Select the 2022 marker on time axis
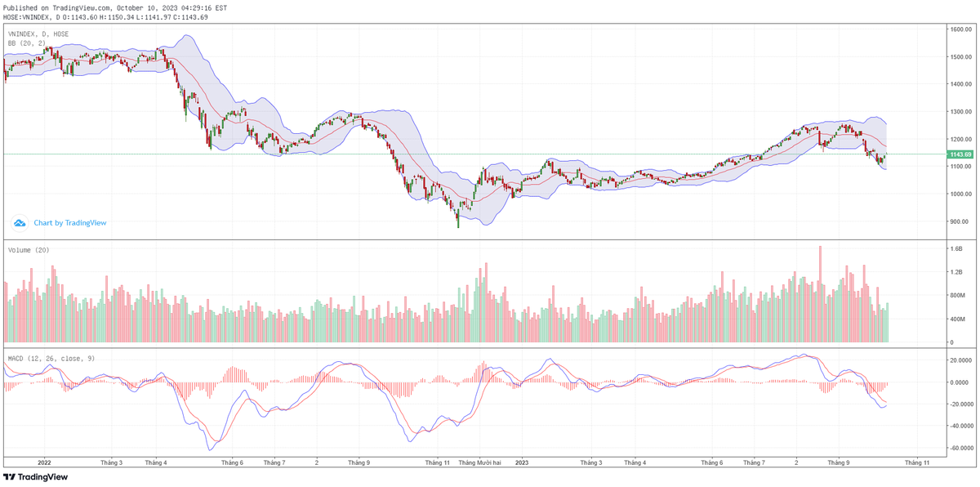This screenshot has width=980, height=487. click(x=44, y=462)
